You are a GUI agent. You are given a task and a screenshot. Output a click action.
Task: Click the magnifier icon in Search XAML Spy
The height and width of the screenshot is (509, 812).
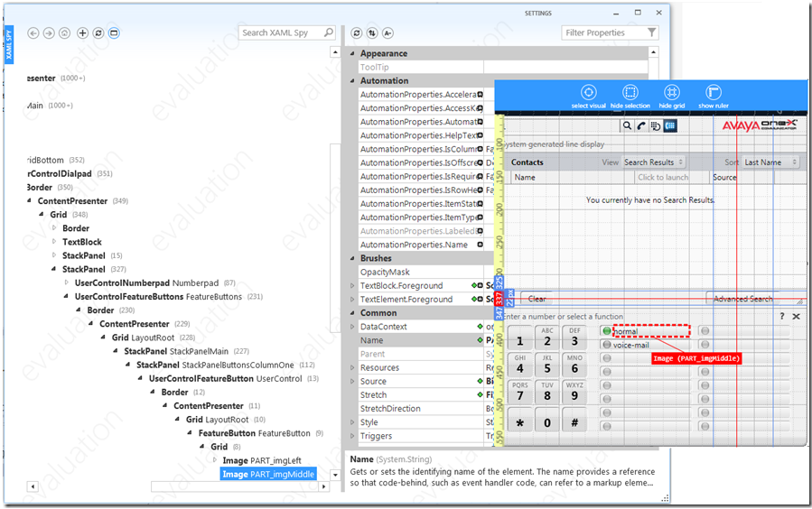pyautogui.click(x=328, y=32)
